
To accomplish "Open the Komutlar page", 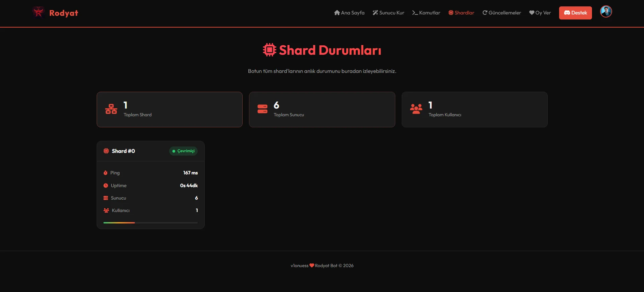I will click(426, 13).
